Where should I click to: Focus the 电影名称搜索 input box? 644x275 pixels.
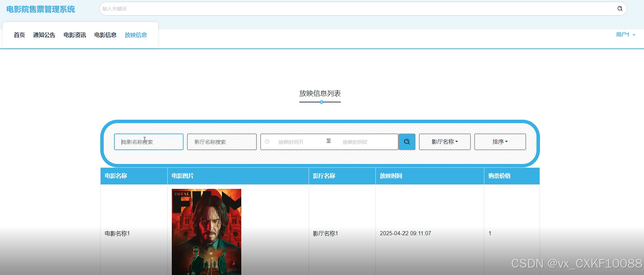click(x=149, y=142)
